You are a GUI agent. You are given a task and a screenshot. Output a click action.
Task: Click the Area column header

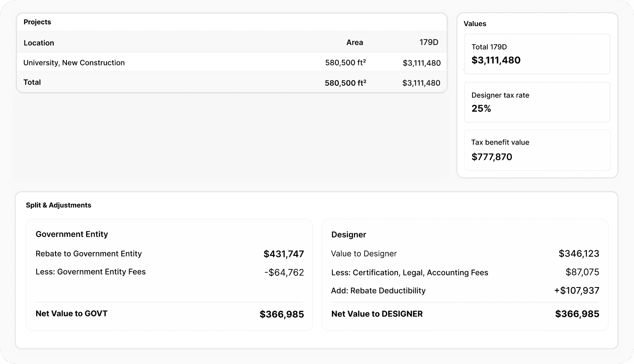click(355, 42)
